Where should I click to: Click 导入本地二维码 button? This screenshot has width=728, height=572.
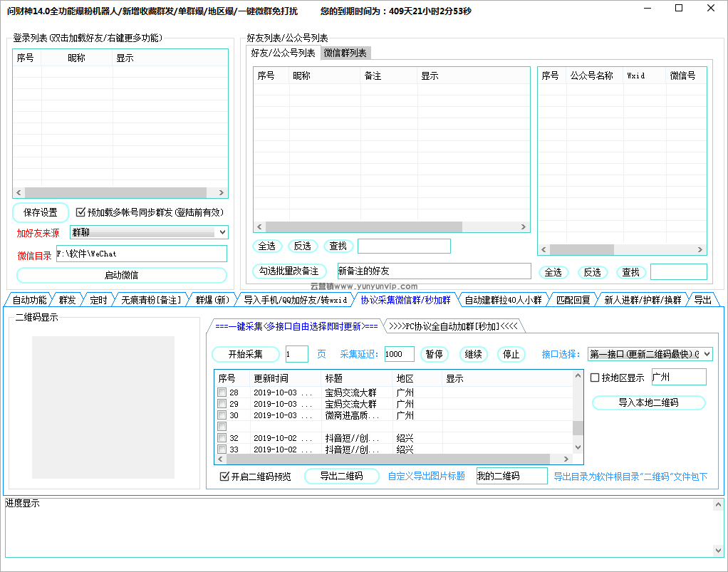(648, 402)
